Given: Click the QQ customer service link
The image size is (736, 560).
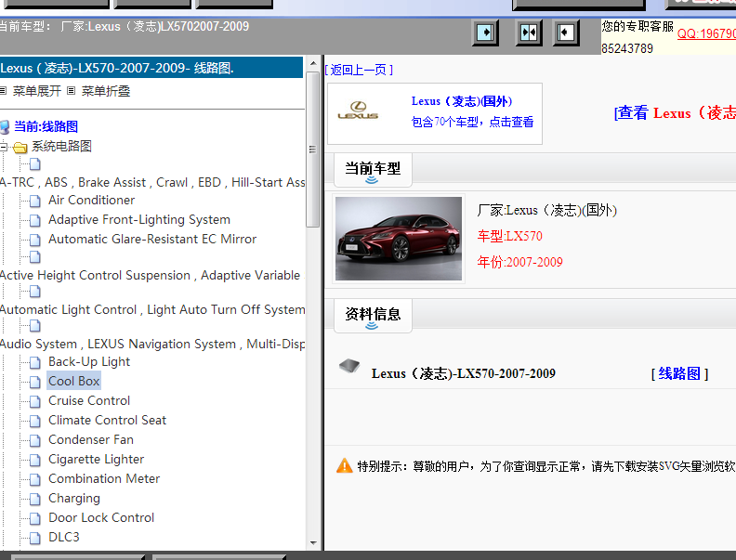Looking at the screenshot, I should 706,33.
